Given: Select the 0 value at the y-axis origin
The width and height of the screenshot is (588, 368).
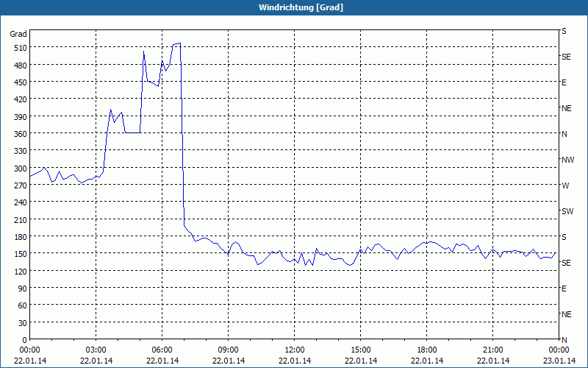Looking at the screenshot, I should (x=25, y=340).
